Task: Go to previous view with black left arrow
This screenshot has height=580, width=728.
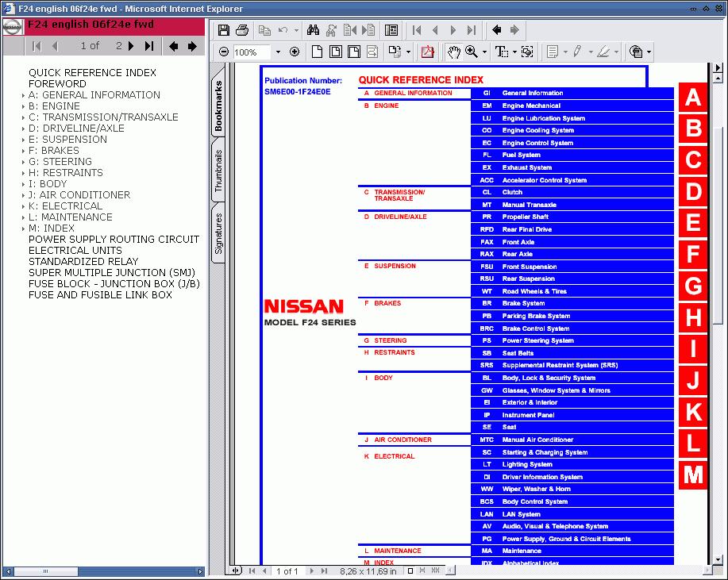Action: pyautogui.click(x=496, y=30)
